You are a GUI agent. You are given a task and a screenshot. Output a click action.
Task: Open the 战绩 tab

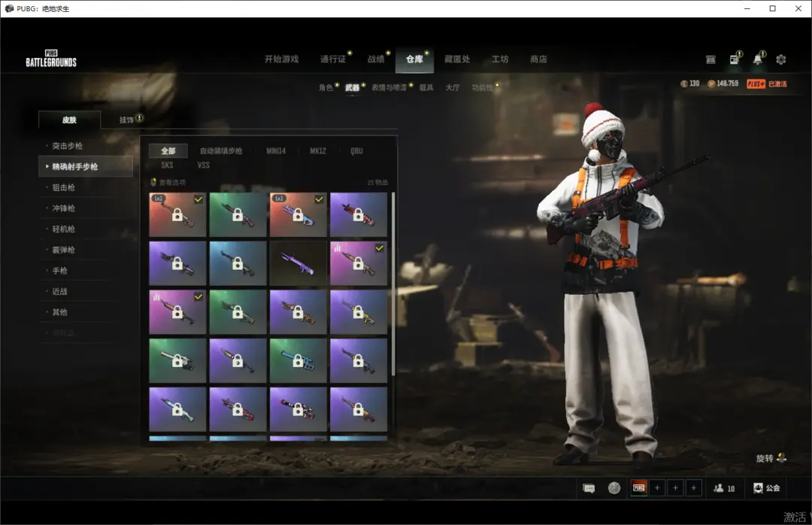pos(376,59)
